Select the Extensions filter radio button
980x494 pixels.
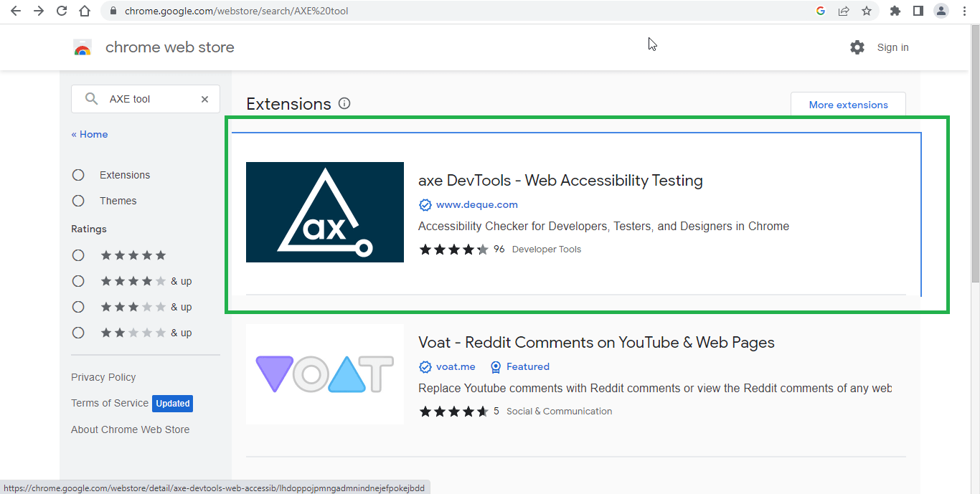[x=78, y=174]
